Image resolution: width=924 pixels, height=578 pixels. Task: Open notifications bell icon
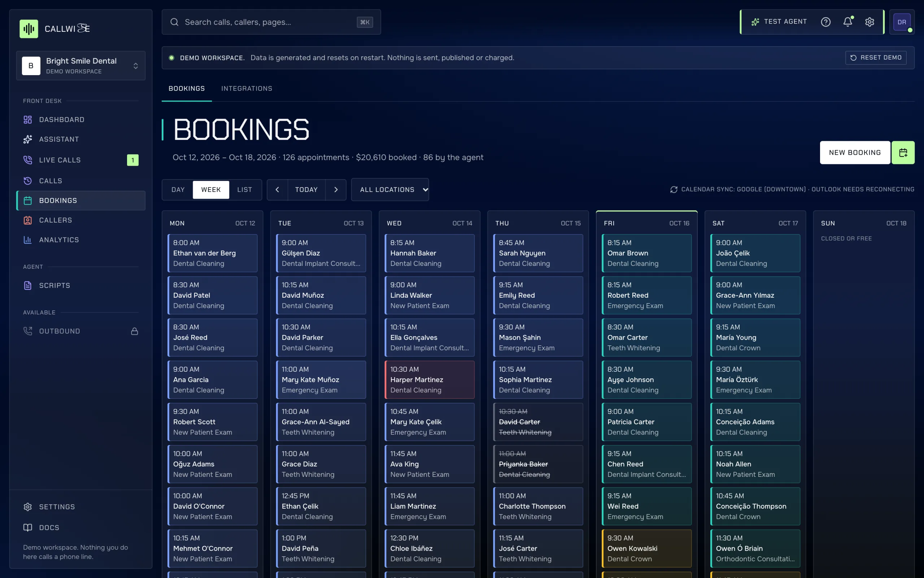847,22
